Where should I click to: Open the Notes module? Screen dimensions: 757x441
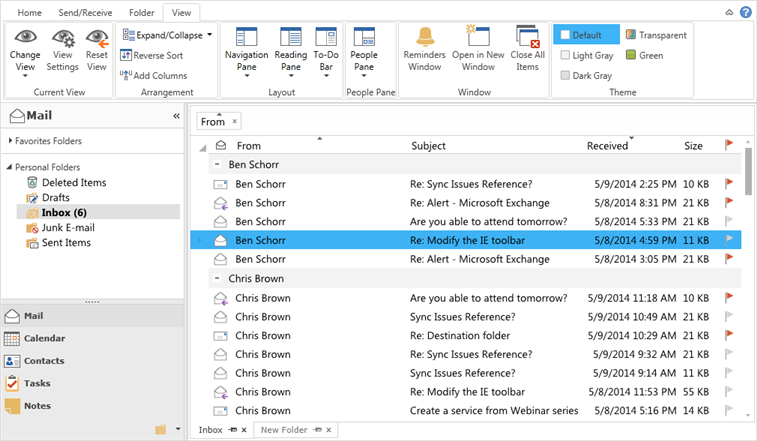click(37, 406)
